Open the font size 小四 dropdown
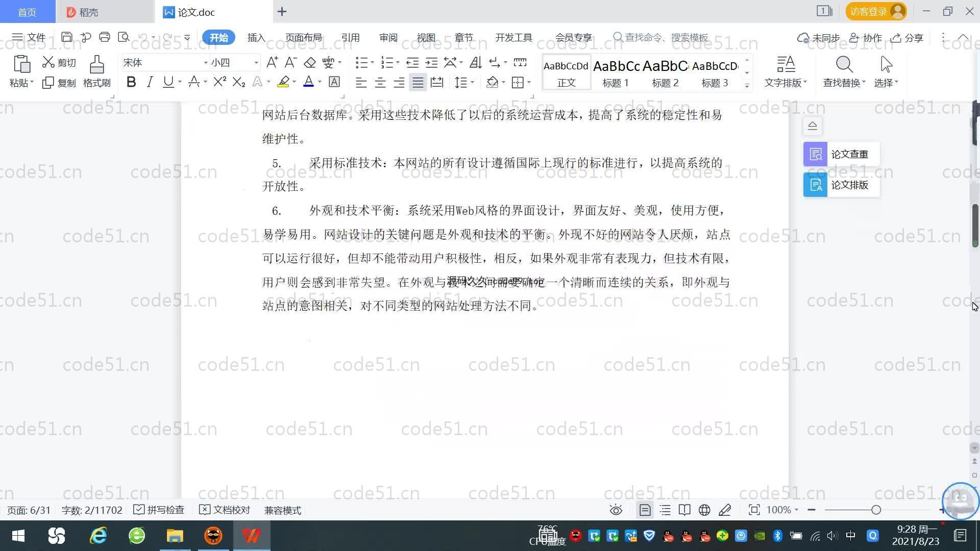Screen dimensions: 980x551 (x=256, y=63)
